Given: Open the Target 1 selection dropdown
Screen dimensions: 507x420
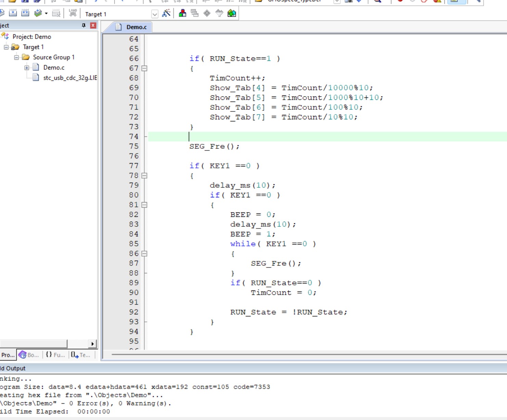Looking at the screenshot, I should coord(155,14).
